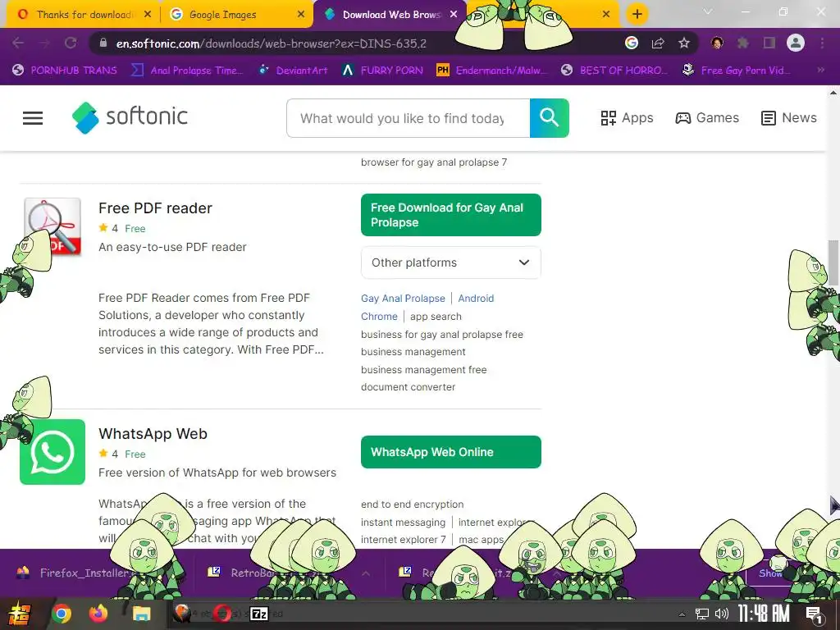Launch Chrome from the taskbar

pos(62,614)
